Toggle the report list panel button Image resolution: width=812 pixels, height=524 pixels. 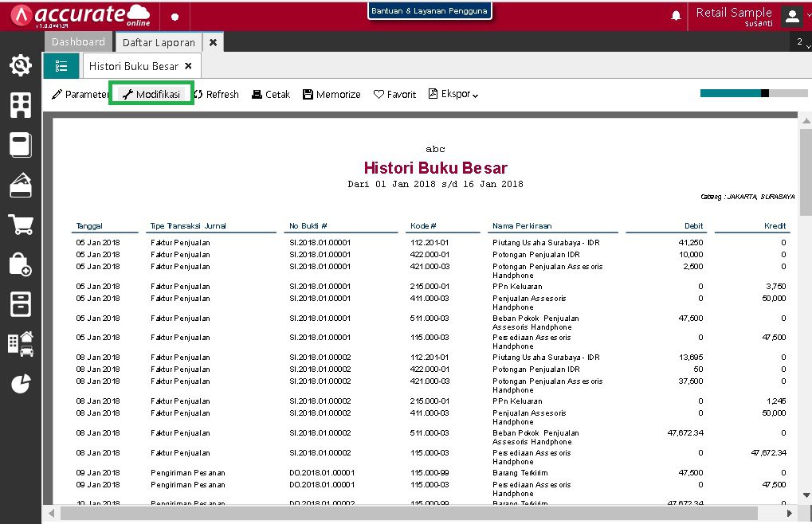[61, 66]
